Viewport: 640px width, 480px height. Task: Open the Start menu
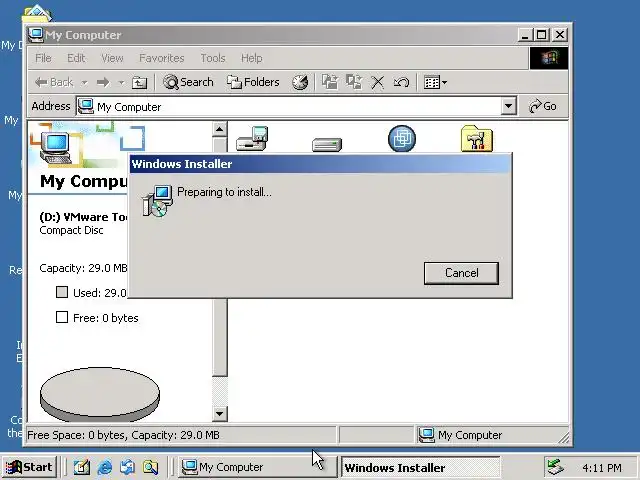[x=29, y=467]
